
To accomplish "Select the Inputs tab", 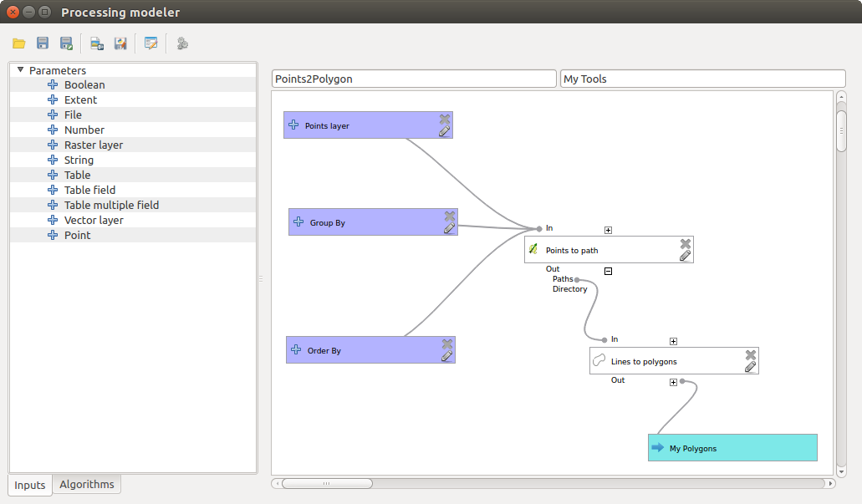I will pyautogui.click(x=29, y=485).
